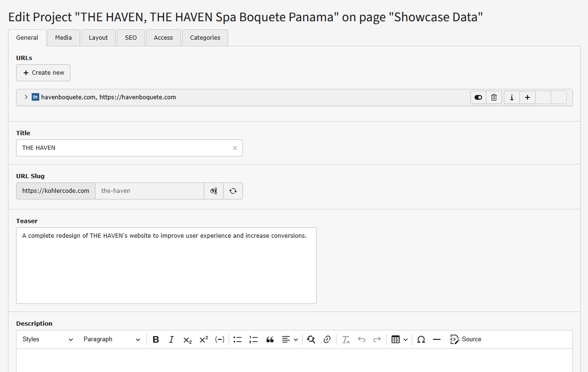Click the havenboquete.com record type icon
588x372 pixels.
point(35,97)
